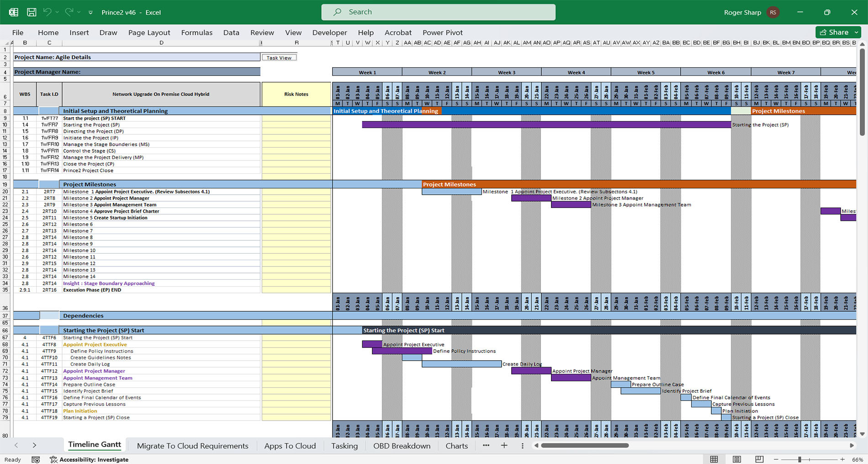Click zoom in plus button
This screenshot has width=868, height=464.
click(842, 459)
